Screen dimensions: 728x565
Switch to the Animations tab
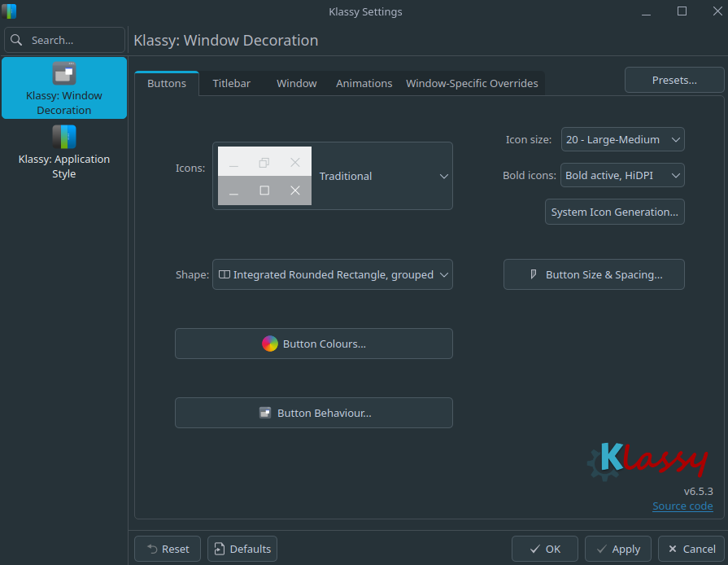coord(364,84)
